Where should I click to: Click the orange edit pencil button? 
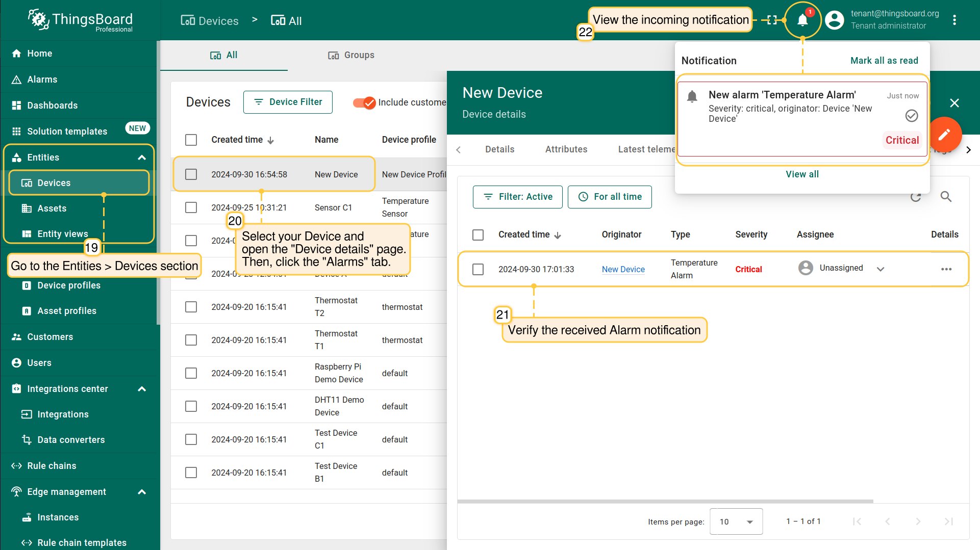pyautogui.click(x=944, y=135)
